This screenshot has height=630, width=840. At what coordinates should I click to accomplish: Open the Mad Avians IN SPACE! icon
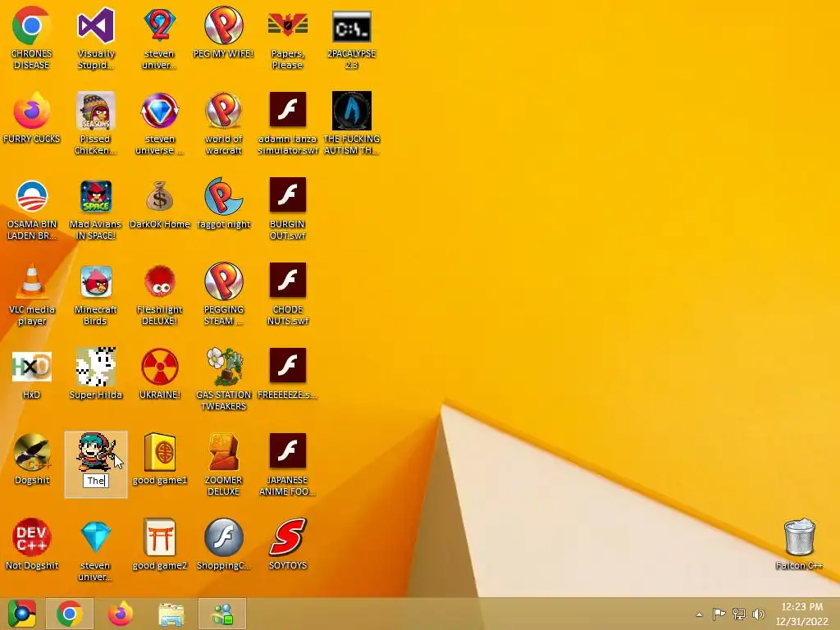click(x=96, y=196)
